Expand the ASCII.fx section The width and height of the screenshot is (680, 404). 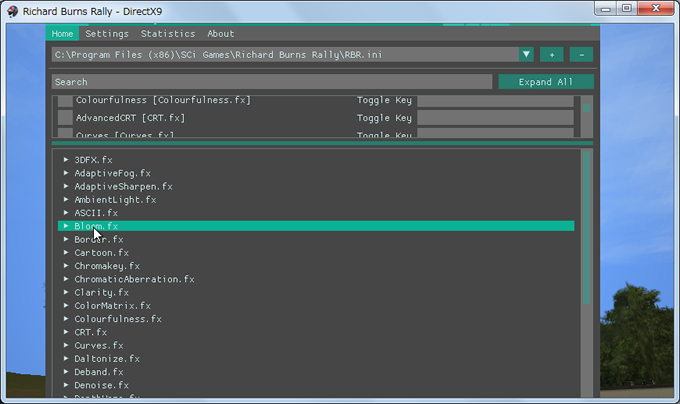[x=66, y=212]
